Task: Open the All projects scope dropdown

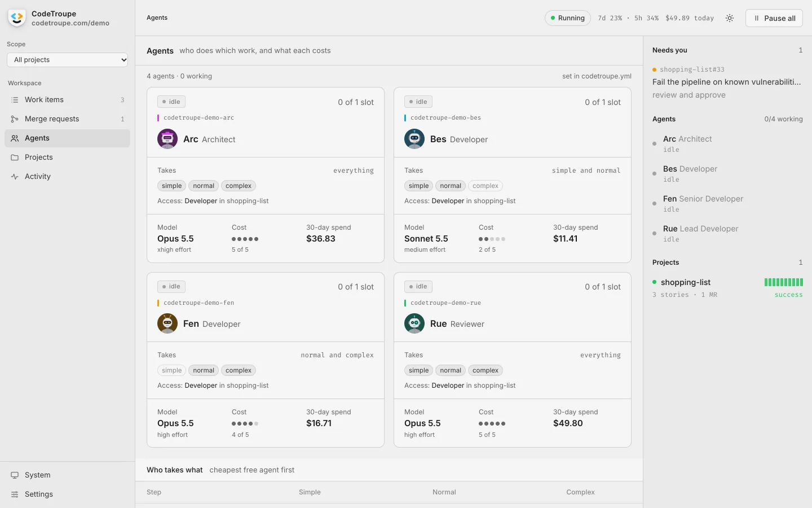Action: point(68,60)
